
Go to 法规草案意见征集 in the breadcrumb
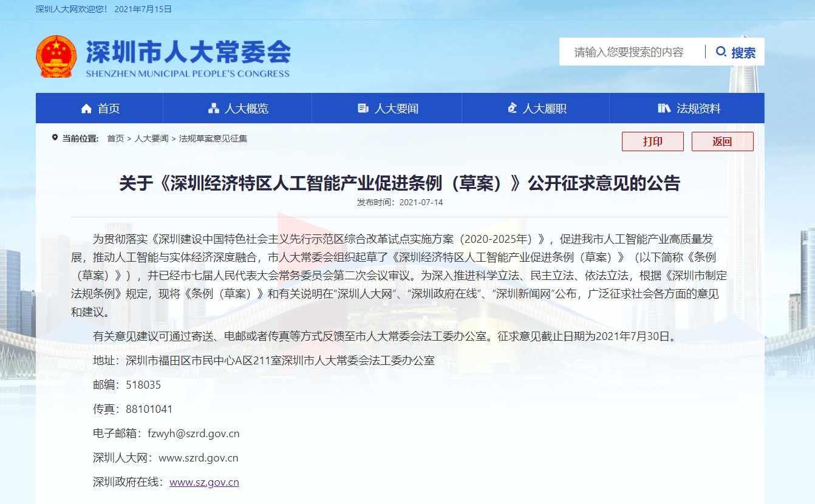[x=213, y=138]
